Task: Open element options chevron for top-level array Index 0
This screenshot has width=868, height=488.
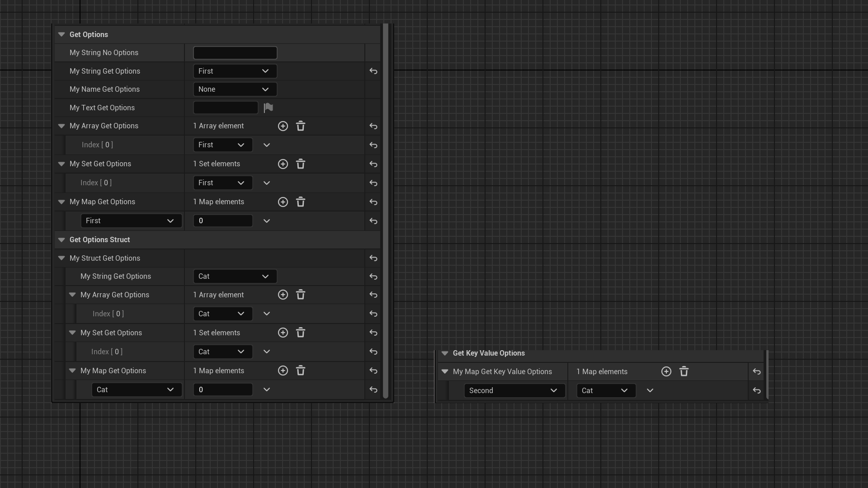Action: [x=266, y=145]
